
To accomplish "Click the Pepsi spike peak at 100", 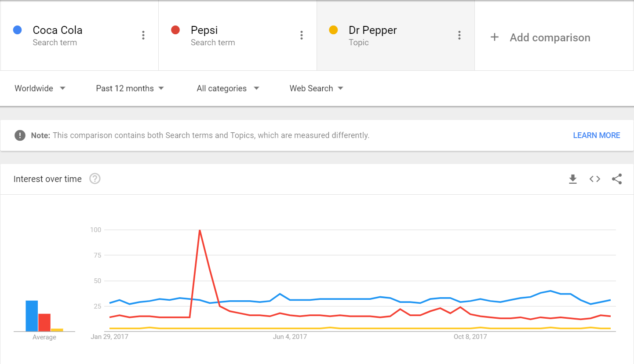I will [200, 230].
